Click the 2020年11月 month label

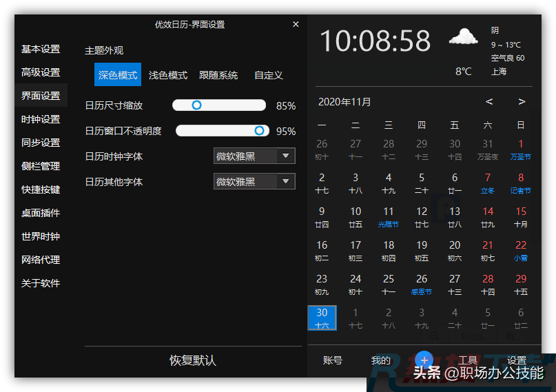point(344,102)
